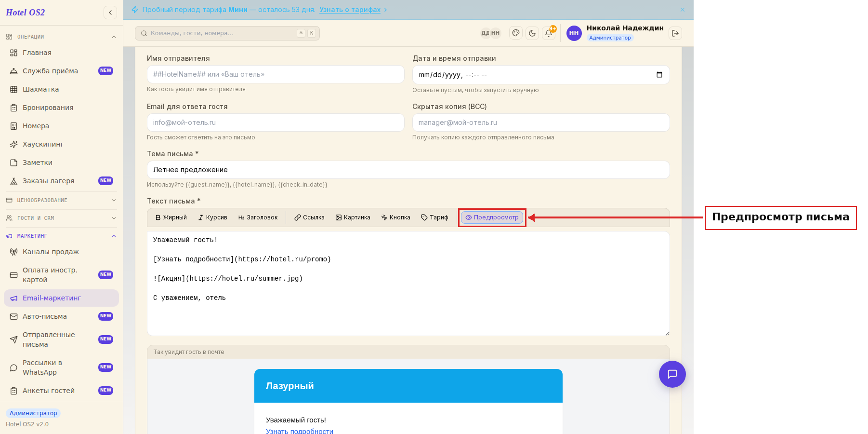Click the Главная sidebar icon
The image size is (868, 434).
pyautogui.click(x=14, y=53)
